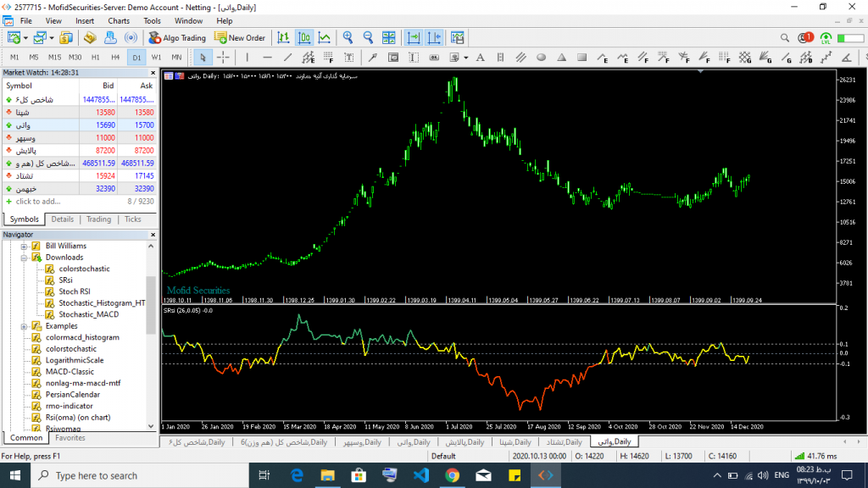Image resolution: width=868 pixels, height=488 pixels.
Task: Select the M15 timeframe
Action: click(54, 57)
